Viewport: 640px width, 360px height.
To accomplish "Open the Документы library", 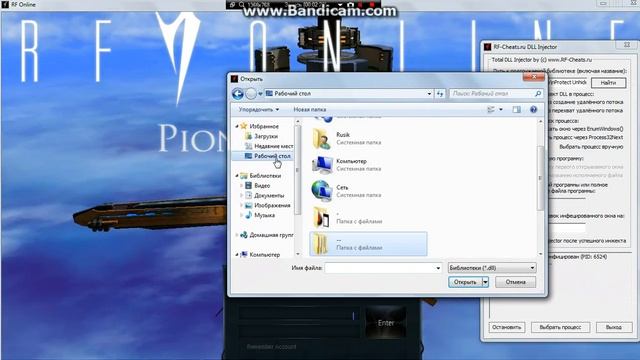I will click(x=269, y=195).
